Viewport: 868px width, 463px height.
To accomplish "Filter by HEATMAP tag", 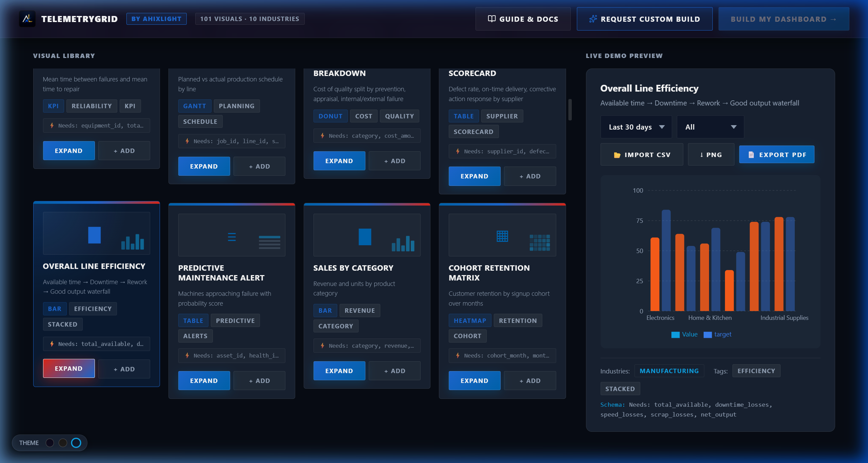I will [x=470, y=321].
